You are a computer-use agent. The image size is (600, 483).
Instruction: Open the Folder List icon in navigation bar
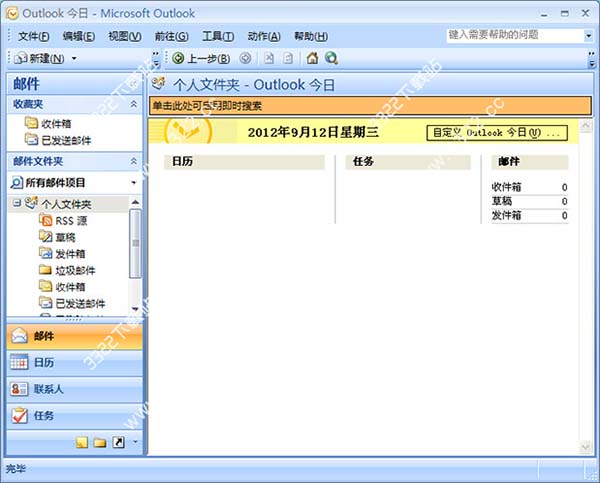pyautogui.click(x=100, y=442)
